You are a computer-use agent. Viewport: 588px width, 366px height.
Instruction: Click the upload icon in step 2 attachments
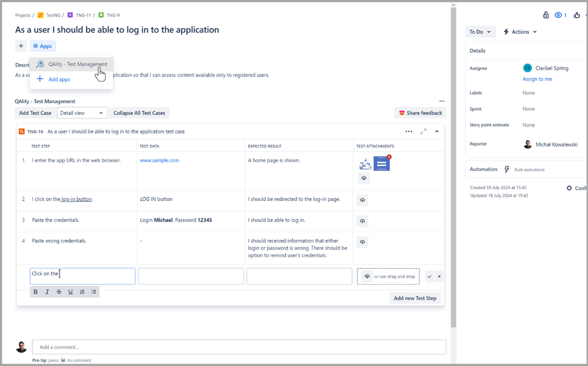[x=362, y=200]
